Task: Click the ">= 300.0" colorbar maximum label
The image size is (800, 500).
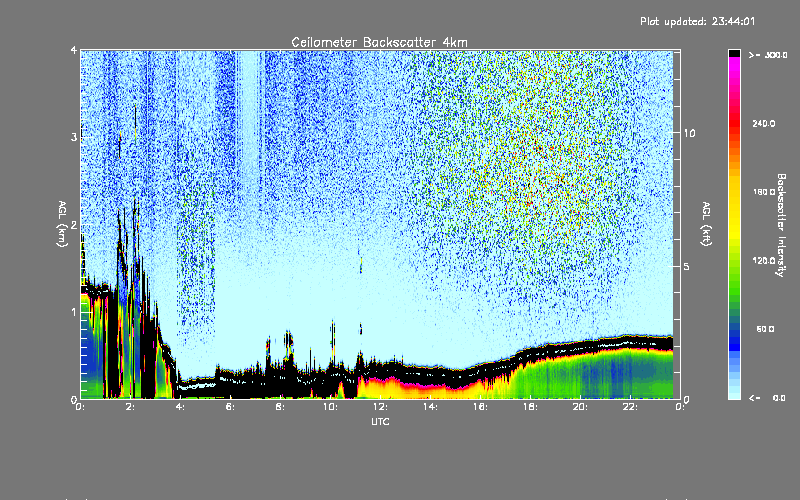Action: 768,55
